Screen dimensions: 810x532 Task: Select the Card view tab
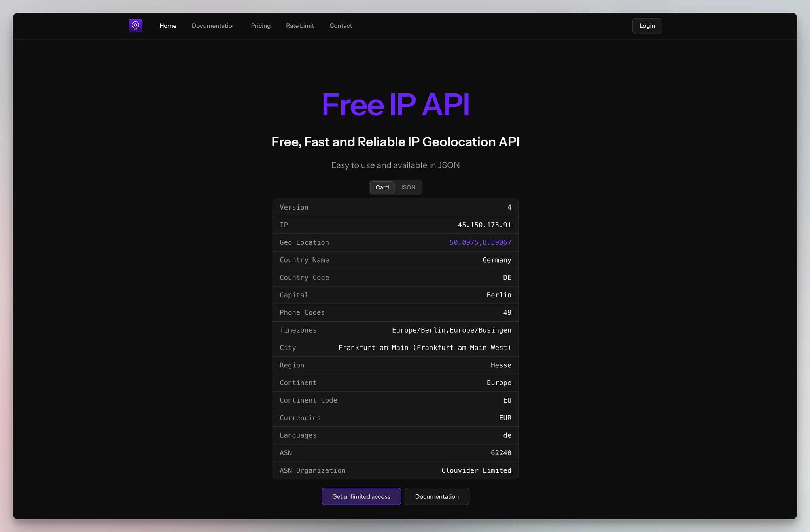(382, 187)
